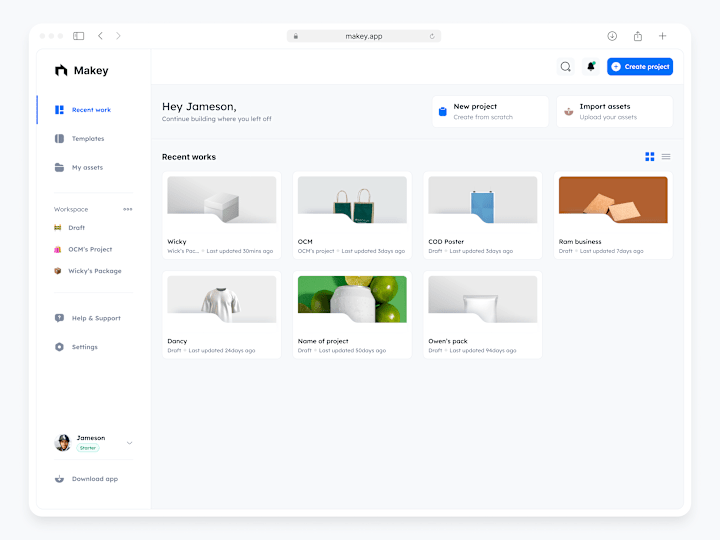Open Workspace three-dots options
Image resolution: width=720 pixels, height=540 pixels.
tap(128, 209)
